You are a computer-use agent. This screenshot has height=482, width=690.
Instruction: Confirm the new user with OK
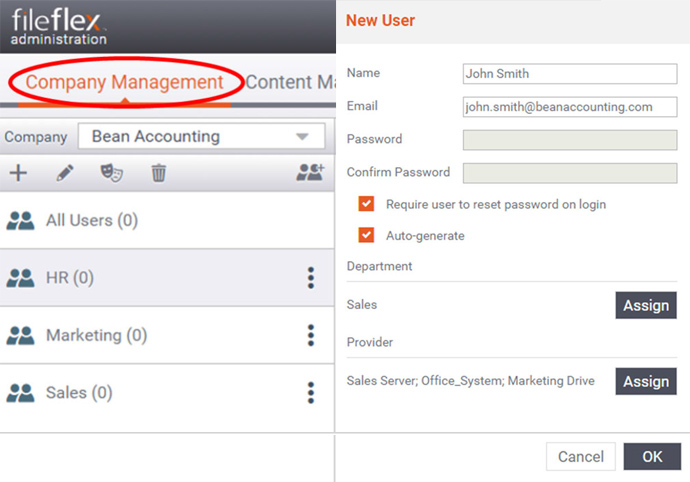coord(652,456)
